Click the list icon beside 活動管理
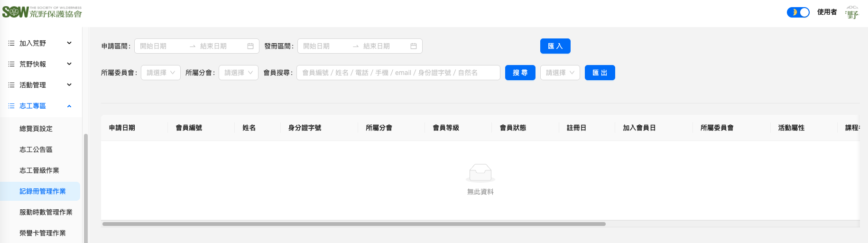The height and width of the screenshot is (243, 868). (x=11, y=85)
